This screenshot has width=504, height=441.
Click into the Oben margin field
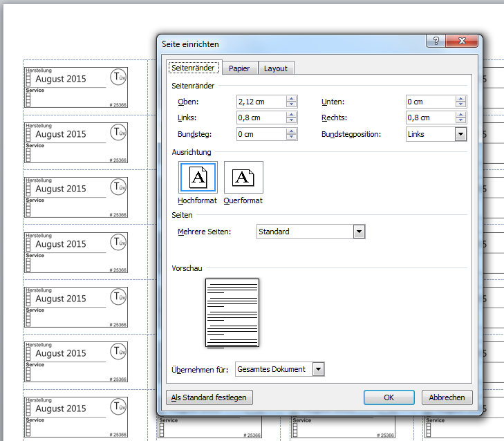coord(260,102)
